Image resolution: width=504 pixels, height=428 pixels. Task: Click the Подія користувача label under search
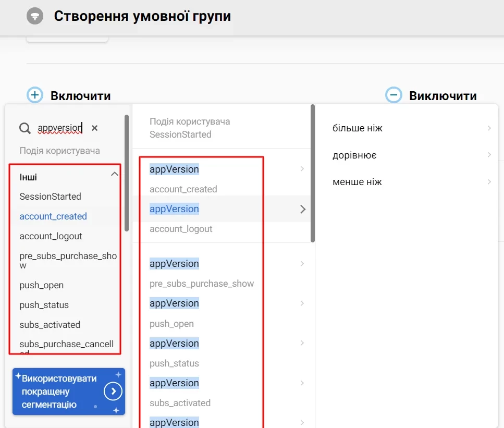[59, 151]
